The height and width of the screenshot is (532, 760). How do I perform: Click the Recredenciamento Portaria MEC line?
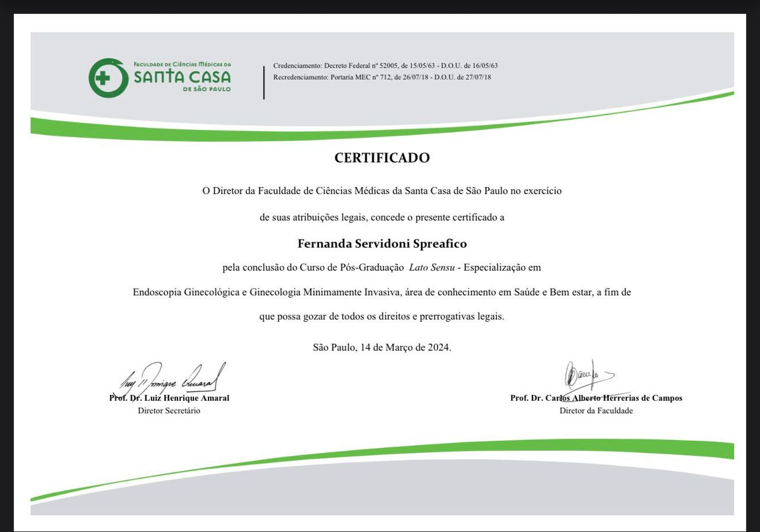click(x=382, y=77)
